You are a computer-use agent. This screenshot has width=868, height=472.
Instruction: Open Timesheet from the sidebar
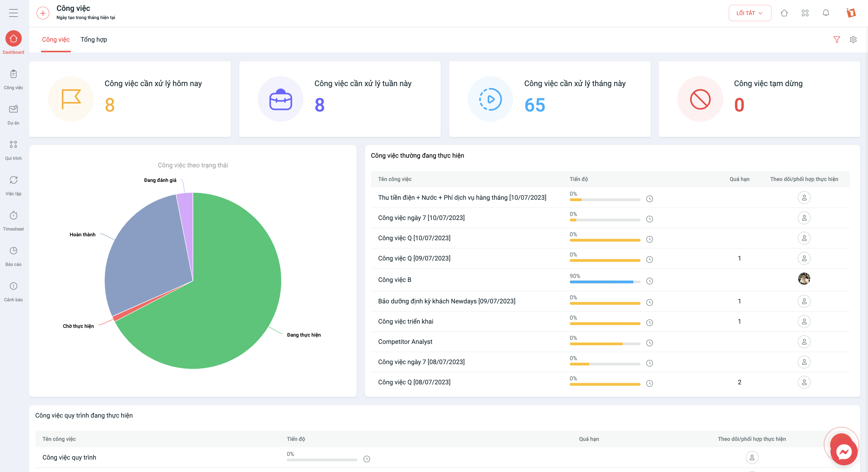tap(14, 221)
